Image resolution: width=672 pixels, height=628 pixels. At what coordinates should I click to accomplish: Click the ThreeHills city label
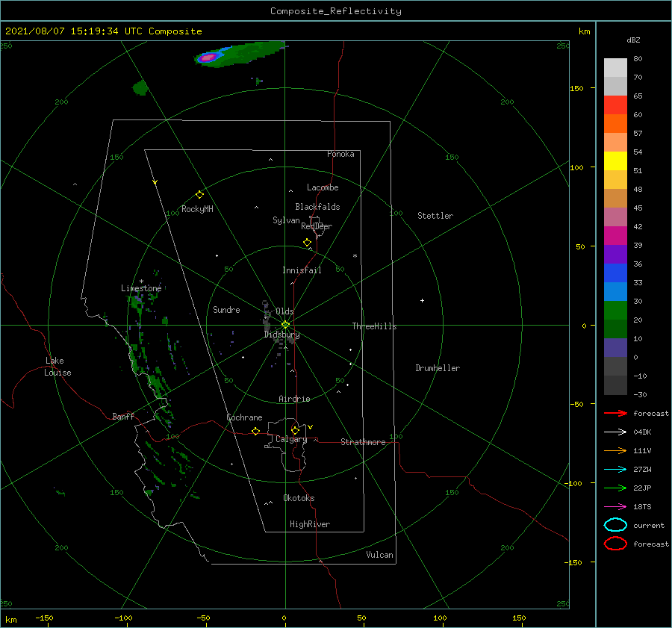click(375, 326)
